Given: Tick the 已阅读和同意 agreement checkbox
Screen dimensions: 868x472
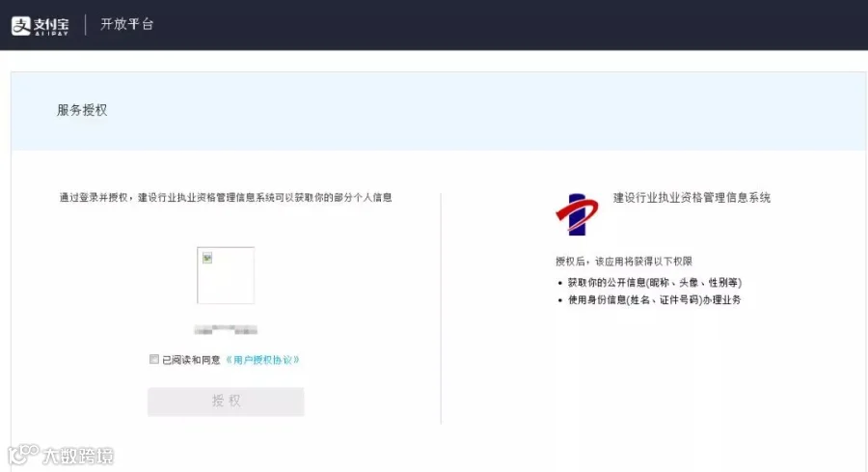Looking at the screenshot, I should [154, 359].
